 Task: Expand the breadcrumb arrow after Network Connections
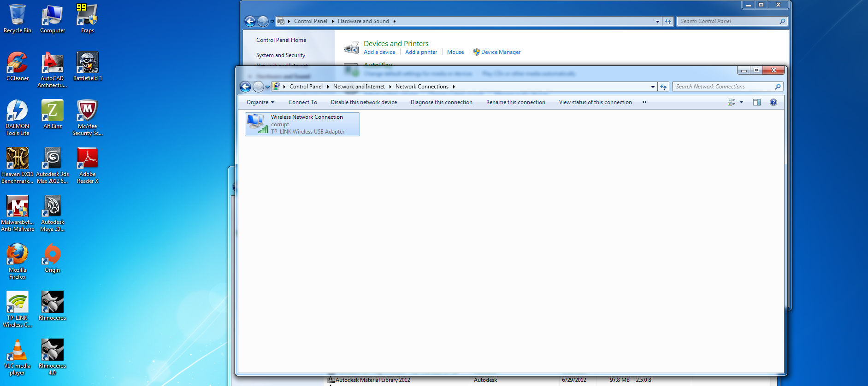click(454, 87)
